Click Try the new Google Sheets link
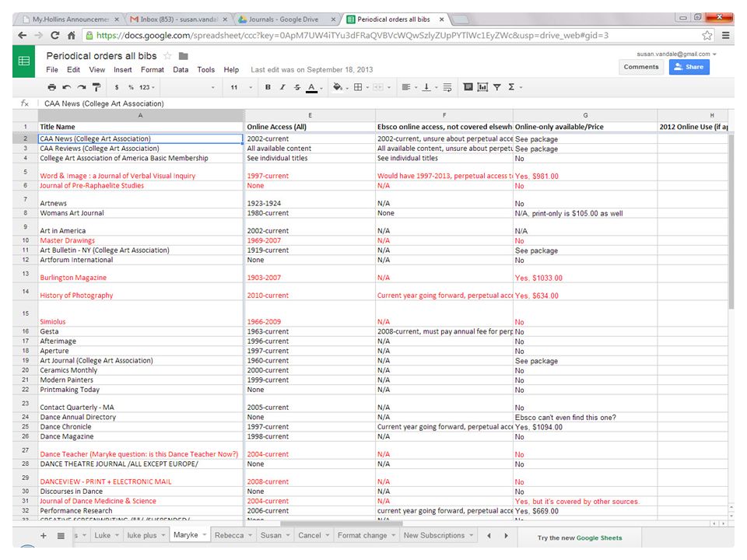 coord(580,537)
